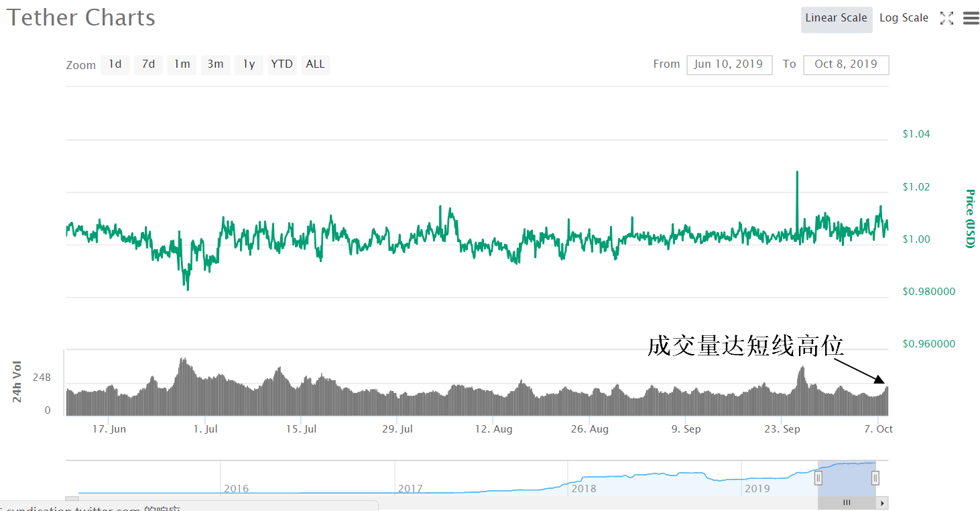Set zoom range to YTD
The width and height of the screenshot is (980, 511).
point(282,64)
